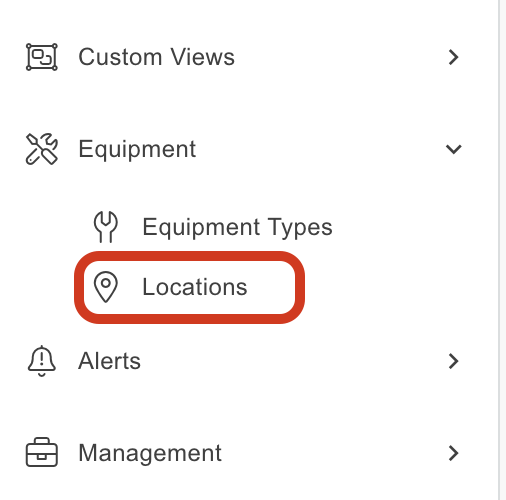Image resolution: width=506 pixels, height=500 pixels.
Task: Click the Custom Views layout icon
Action: pos(42,57)
